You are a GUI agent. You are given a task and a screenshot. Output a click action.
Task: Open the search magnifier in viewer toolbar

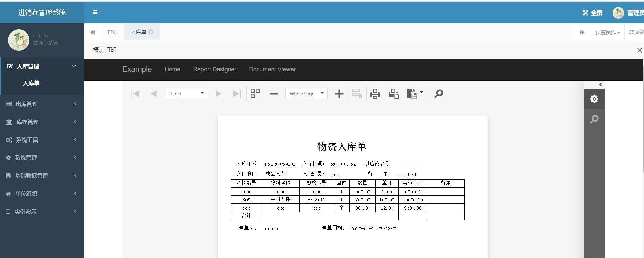click(438, 94)
